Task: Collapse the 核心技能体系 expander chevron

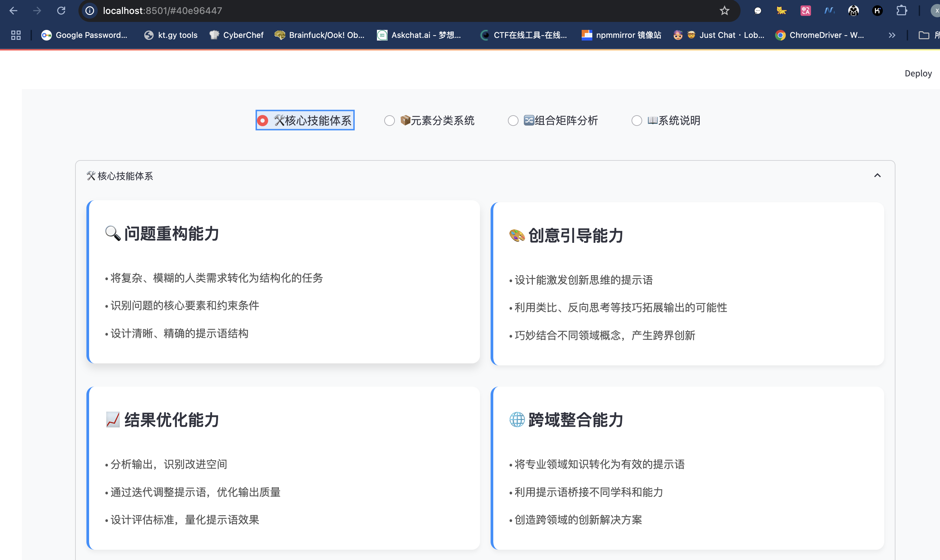Action: point(877,175)
